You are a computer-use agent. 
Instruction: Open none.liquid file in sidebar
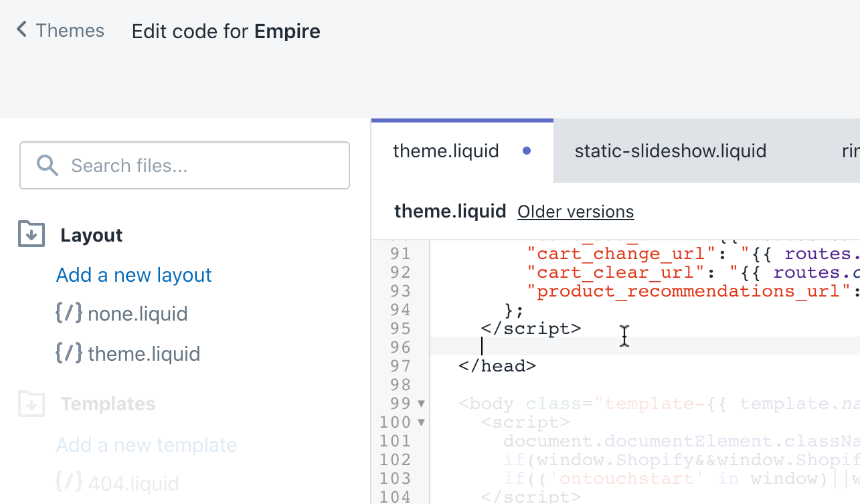138,314
